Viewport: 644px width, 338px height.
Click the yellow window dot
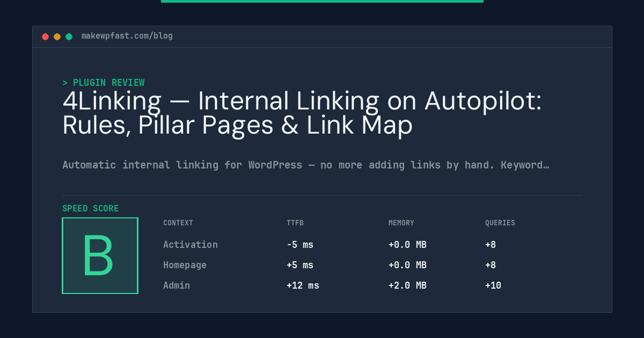(57, 36)
